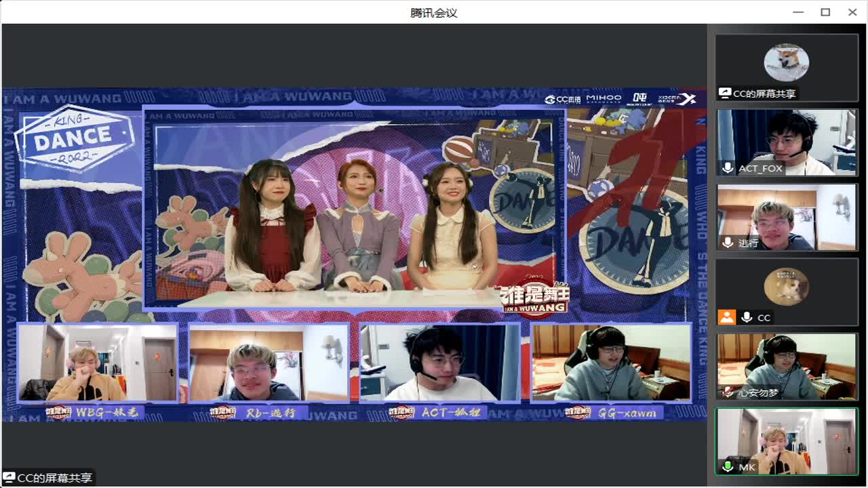Click the orange host icon beside CC

tap(727, 317)
